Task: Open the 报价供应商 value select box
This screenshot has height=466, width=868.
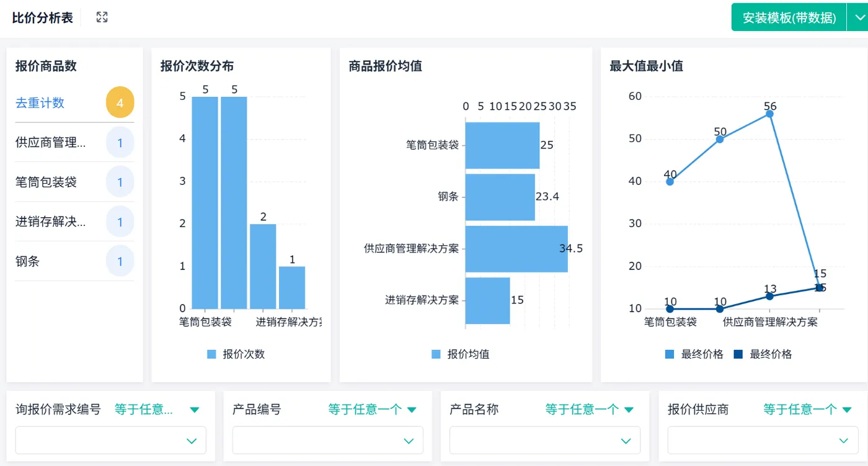Action: [x=763, y=441]
